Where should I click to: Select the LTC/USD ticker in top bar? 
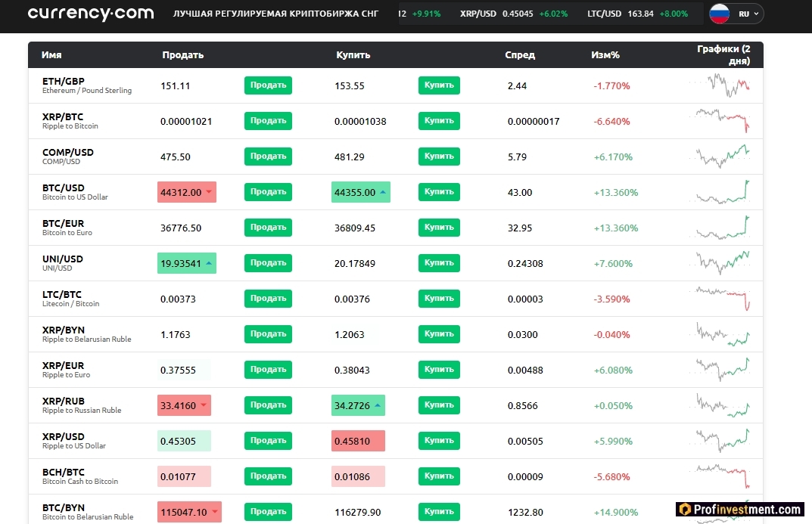[637, 14]
